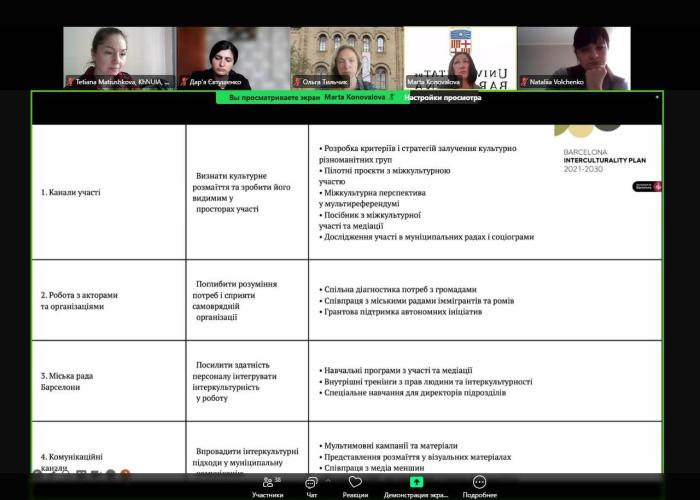Image resolution: width=700 pixels, height=500 pixels.
Task: Open the Участники (participants) panel
Action: click(267, 485)
